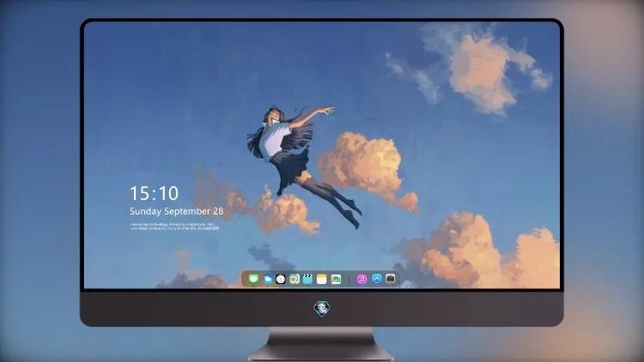Open the Weather app in the dock
Viewport: 644px width, 362px height.
tap(268, 279)
